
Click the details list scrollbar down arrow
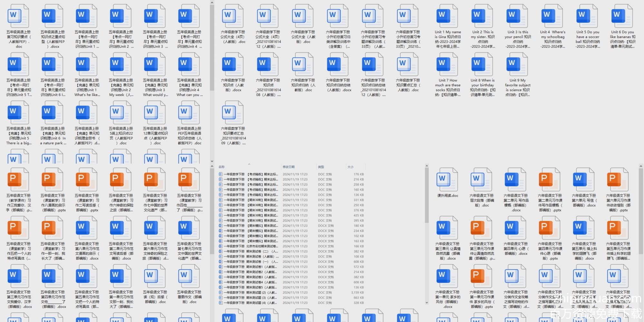(x=427, y=303)
